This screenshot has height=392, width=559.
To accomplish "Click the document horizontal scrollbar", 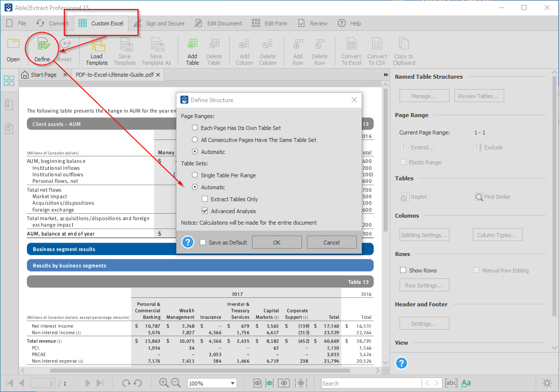I will pyautogui.click(x=200, y=371).
